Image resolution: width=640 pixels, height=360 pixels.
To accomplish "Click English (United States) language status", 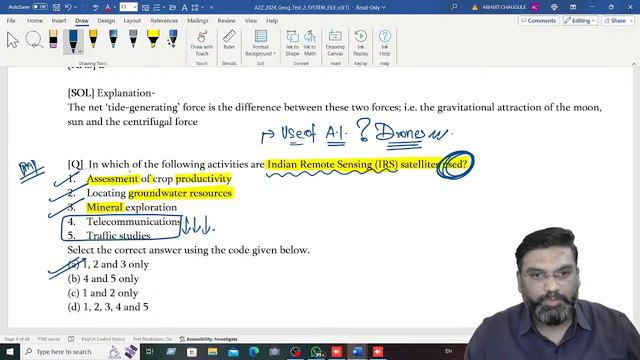I will pos(103,339).
